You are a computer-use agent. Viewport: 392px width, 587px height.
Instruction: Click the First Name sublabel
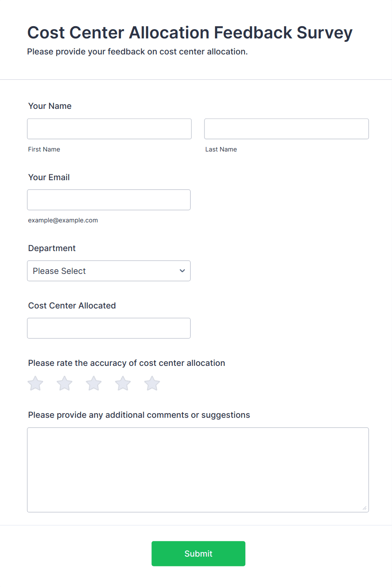pos(44,149)
